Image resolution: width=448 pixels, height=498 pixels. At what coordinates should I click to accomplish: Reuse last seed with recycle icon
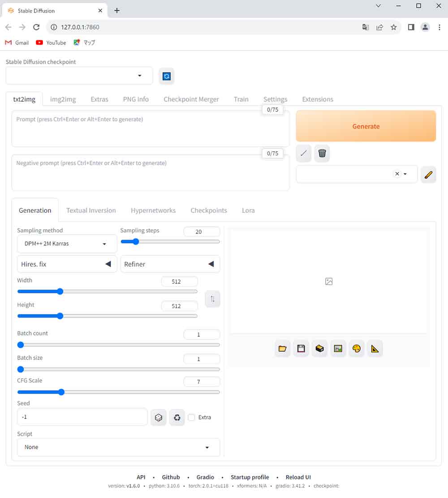[177, 417]
